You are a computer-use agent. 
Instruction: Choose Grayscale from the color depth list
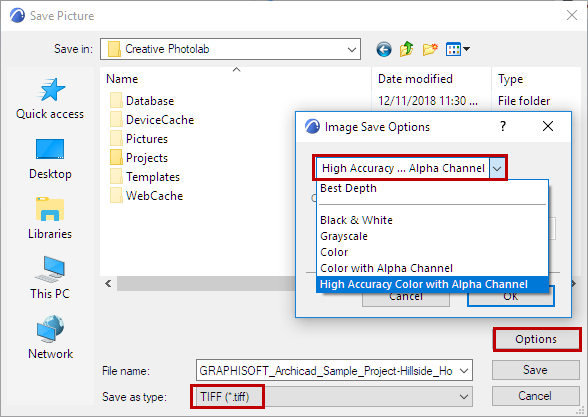pos(344,236)
